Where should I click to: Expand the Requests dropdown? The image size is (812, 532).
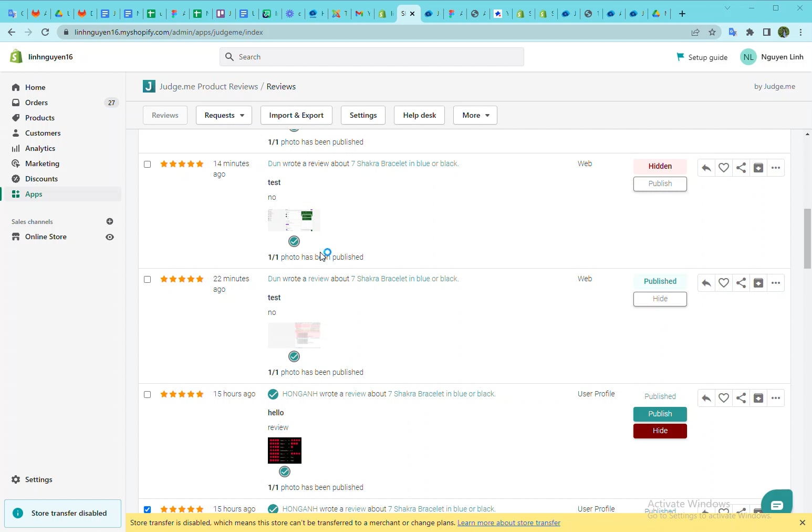click(224, 115)
